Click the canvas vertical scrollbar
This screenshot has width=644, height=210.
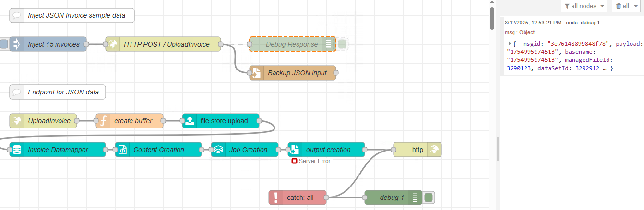click(x=492, y=19)
